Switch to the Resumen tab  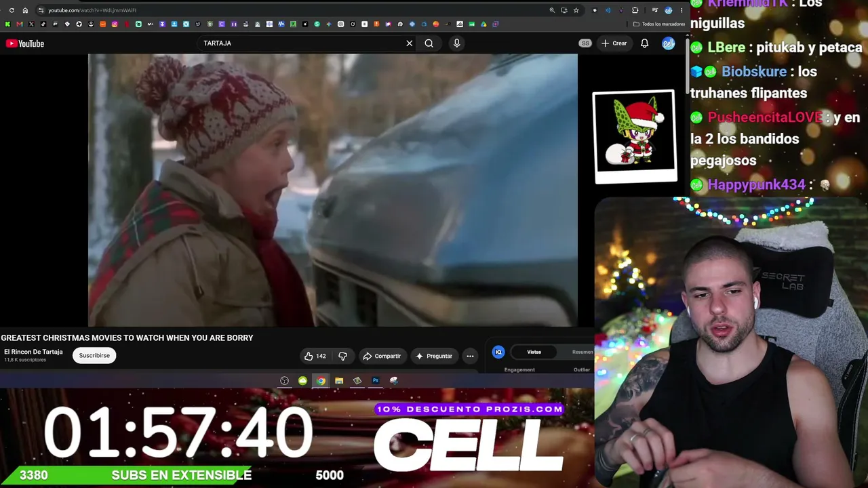tap(583, 352)
